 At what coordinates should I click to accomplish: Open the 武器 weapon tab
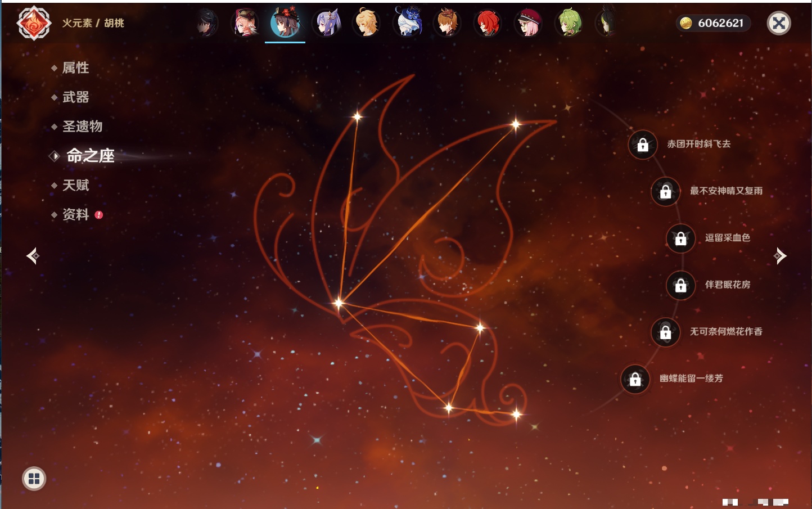click(x=75, y=97)
